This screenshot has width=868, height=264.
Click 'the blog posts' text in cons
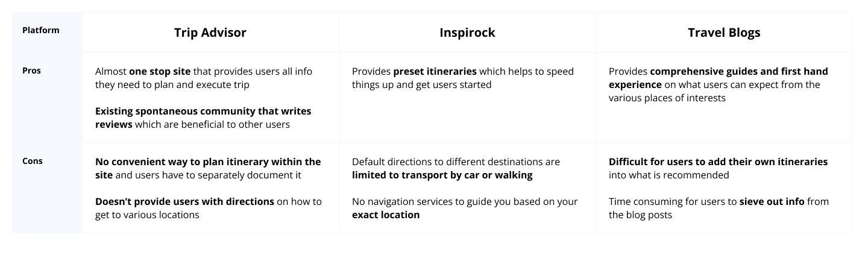click(640, 215)
